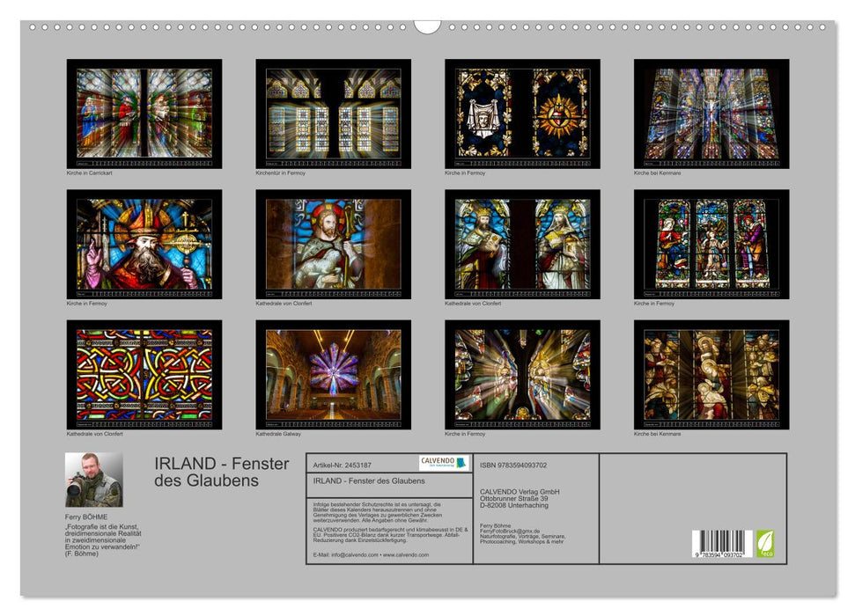The width and height of the screenshot is (855, 616).
Task: Click the "CALVENDO produziert bedarfsgerecht" paragraph
Action: coord(390,535)
